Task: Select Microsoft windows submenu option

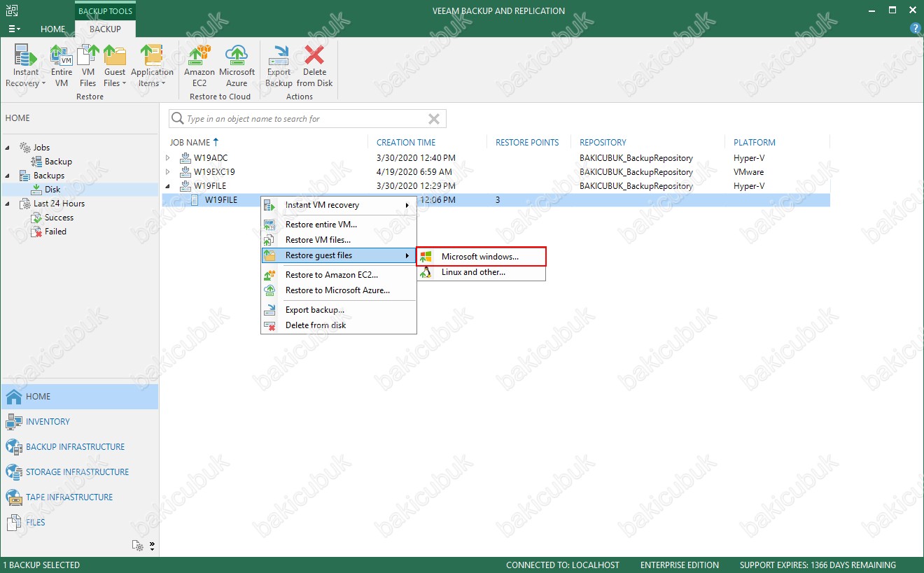Action: (481, 257)
